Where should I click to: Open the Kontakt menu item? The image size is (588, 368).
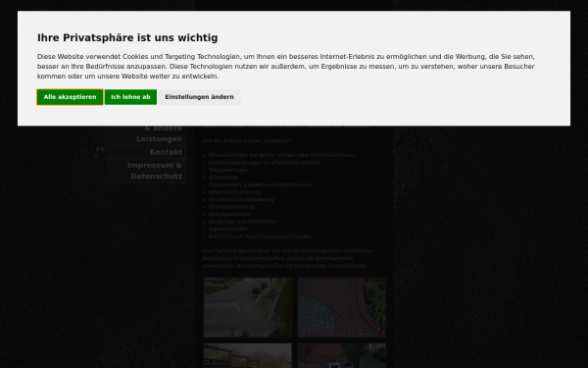tap(146, 152)
